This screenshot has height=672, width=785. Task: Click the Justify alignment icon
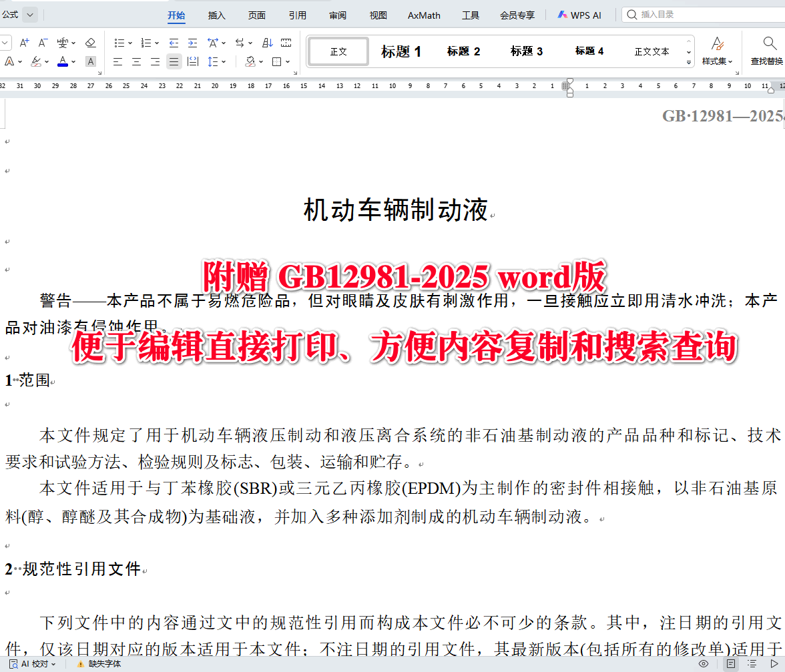coord(173,61)
